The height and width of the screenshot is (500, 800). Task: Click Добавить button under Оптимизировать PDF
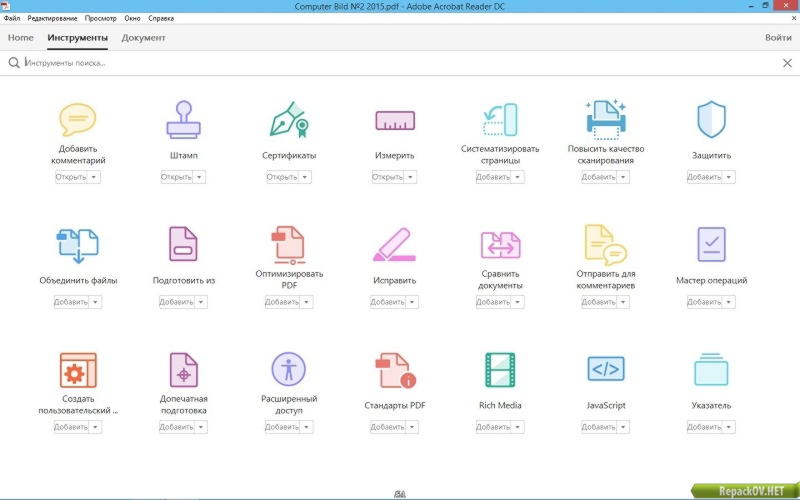[282, 302]
